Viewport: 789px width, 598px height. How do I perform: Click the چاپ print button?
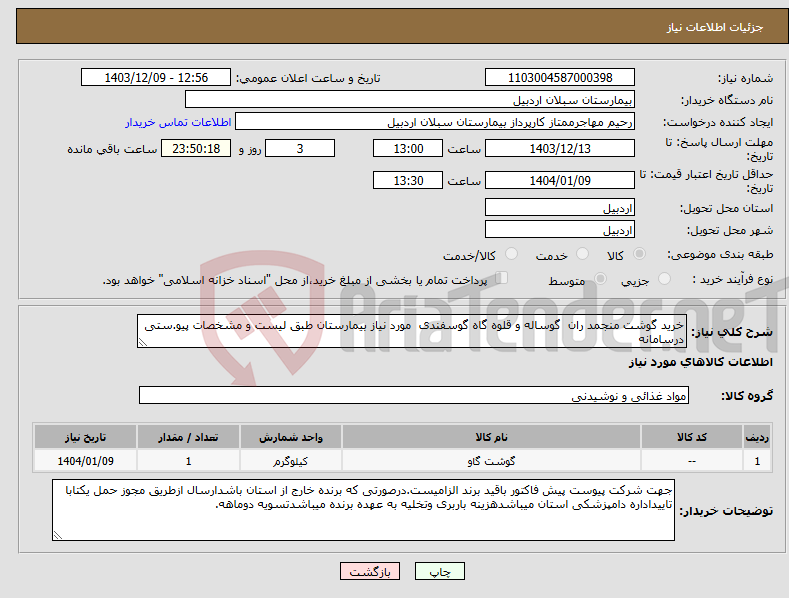pyautogui.click(x=440, y=571)
